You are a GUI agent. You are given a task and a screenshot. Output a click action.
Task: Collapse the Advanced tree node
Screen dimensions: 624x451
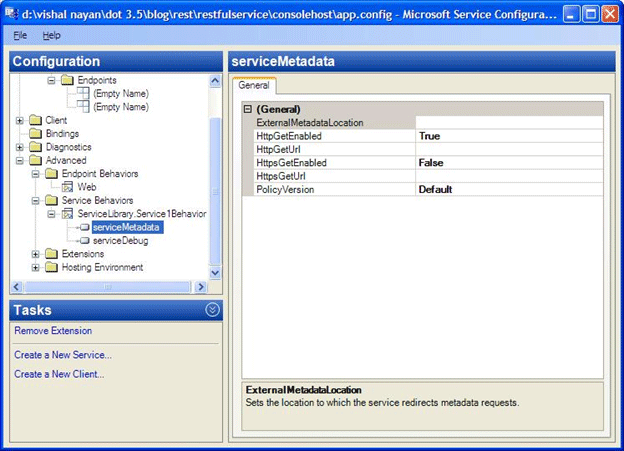pyautogui.click(x=21, y=160)
